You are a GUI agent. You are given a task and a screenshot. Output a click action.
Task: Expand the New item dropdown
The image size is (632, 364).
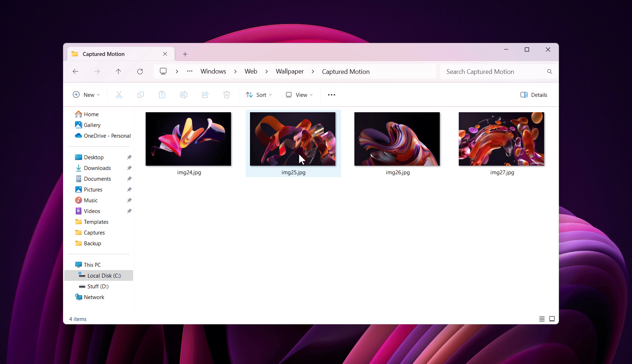pos(86,95)
